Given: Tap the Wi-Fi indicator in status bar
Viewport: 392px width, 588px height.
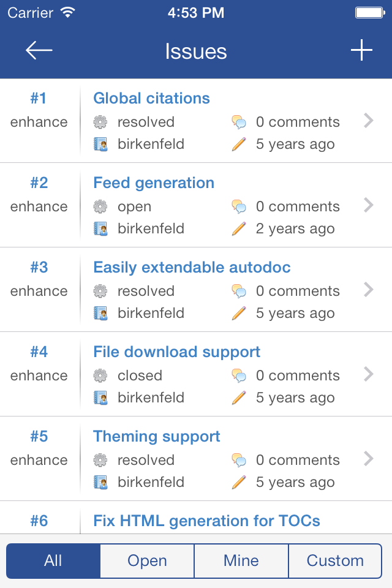Looking at the screenshot, I should click(x=68, y=13).
